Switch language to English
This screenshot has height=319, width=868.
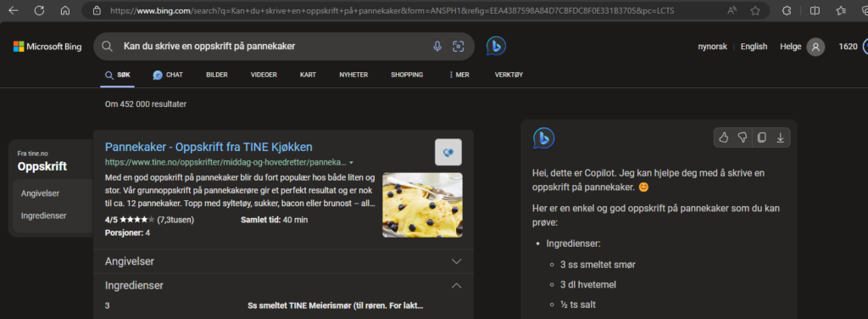pyautogui.click(x=754, y=47)
